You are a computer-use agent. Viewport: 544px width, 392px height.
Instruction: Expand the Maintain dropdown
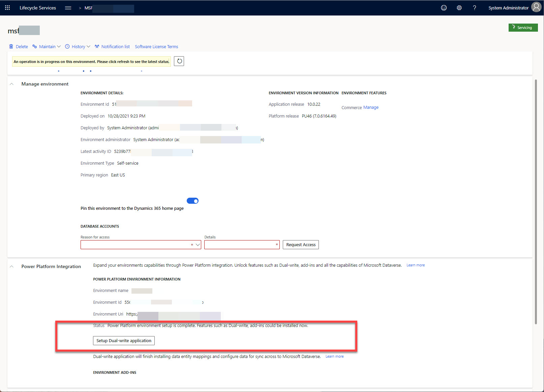point(46,46)
